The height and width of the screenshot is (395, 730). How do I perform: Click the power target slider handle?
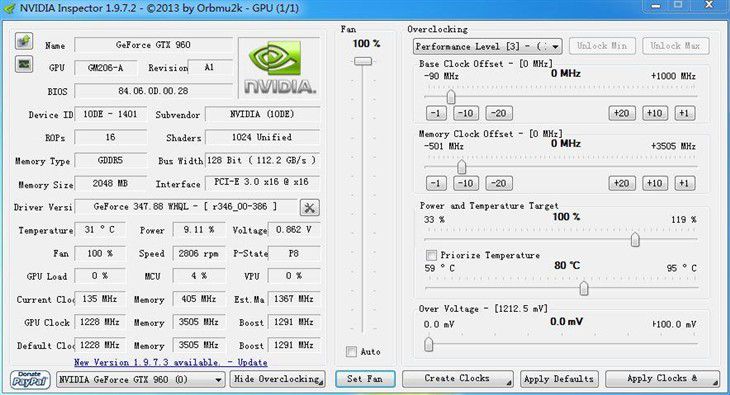tap(635, 240)
